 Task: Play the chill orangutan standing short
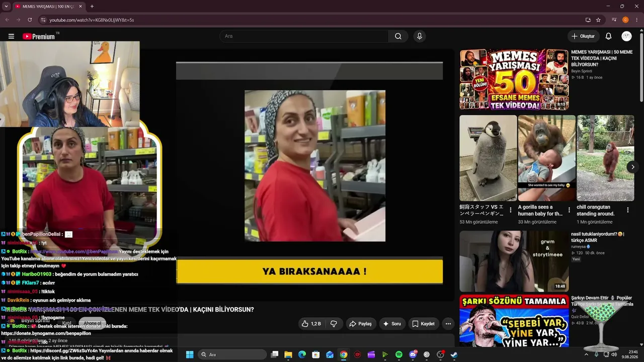(x=606, y=158)
